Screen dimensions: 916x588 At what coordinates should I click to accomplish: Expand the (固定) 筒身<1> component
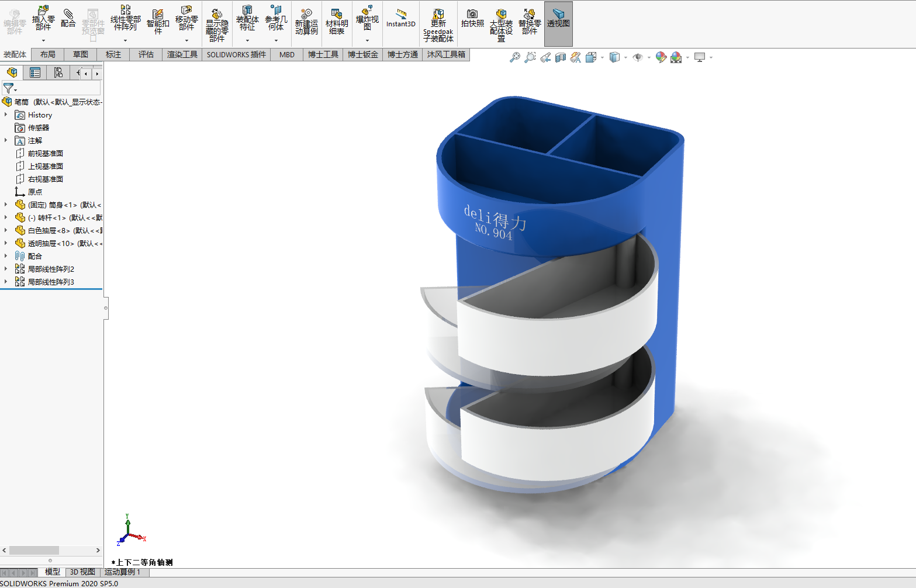pos(6,205)
